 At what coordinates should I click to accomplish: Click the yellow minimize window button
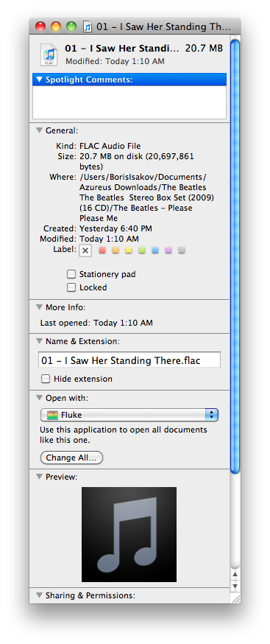[x=56, y=27]
